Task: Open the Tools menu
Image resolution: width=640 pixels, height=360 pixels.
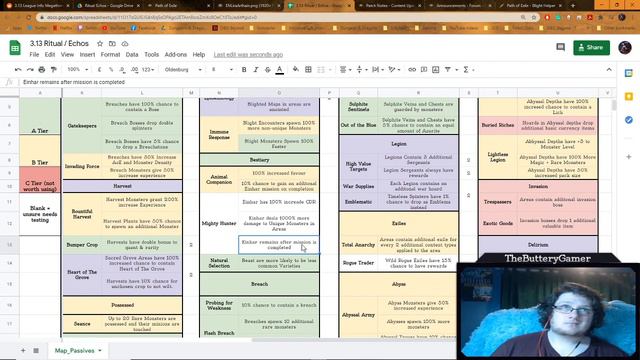Action: (151, 55)
